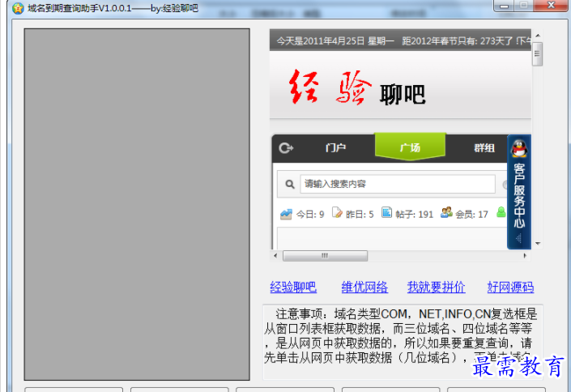Open the 维优网络 link
The image size is (571, 392).
364,287
